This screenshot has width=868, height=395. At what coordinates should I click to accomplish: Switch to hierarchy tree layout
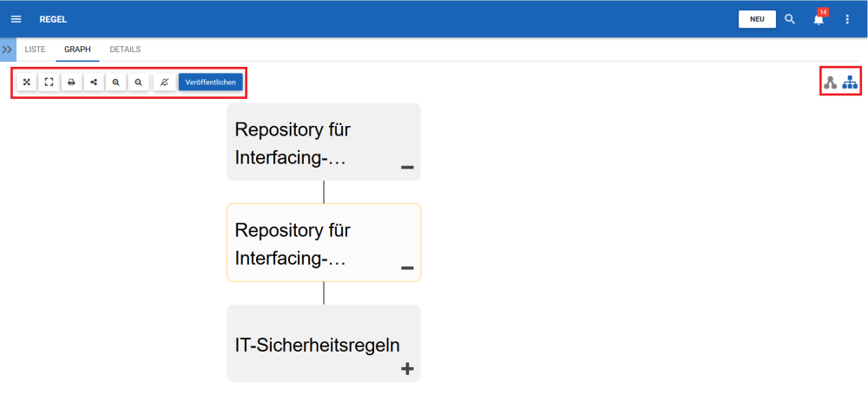[850, 82]
